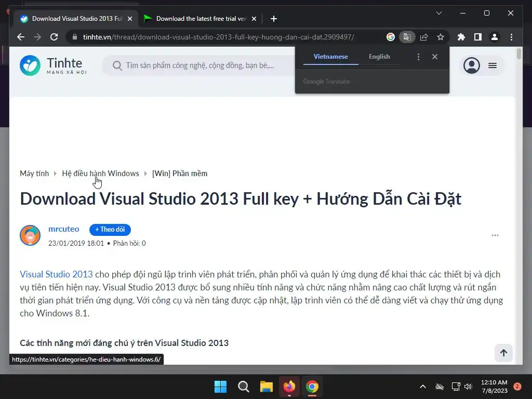Open translate popup options menu
The image size is (532, 399).
[418, 57]
